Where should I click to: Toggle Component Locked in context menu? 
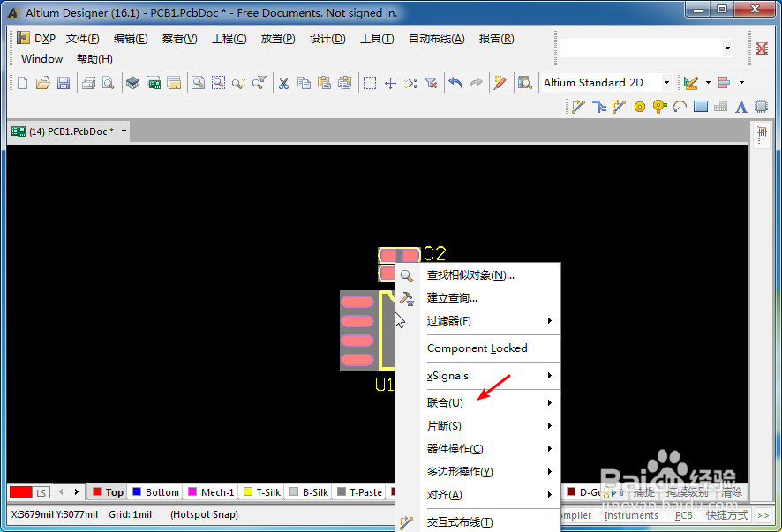[x=477, y=348]
